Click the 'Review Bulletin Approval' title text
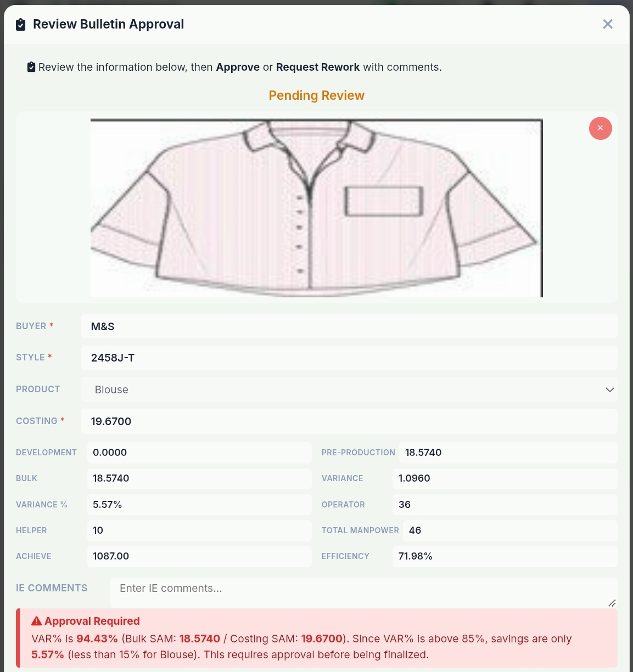633x672 pixels. (x=109, y=24)
